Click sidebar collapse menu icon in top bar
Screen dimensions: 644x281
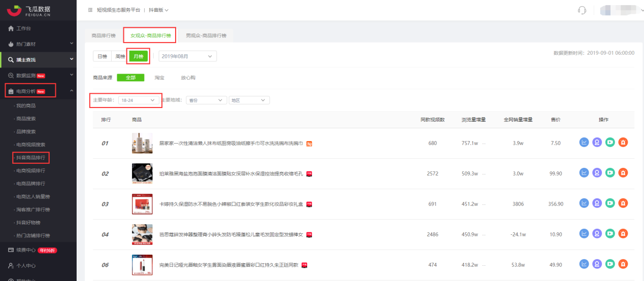90,10
